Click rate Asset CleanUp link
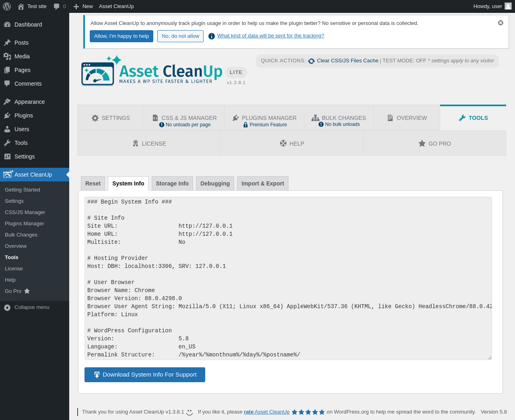 point(267,412)
